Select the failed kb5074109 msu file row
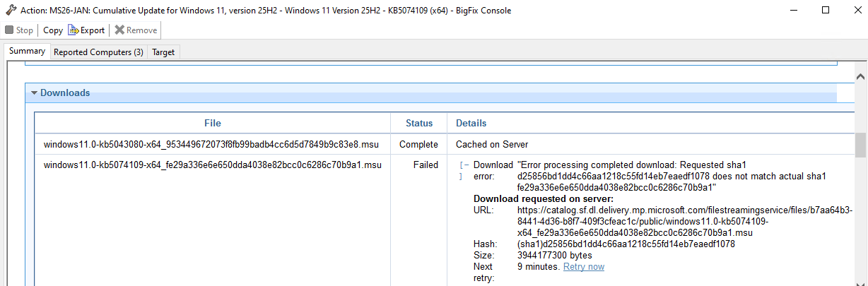 [212, 165]
